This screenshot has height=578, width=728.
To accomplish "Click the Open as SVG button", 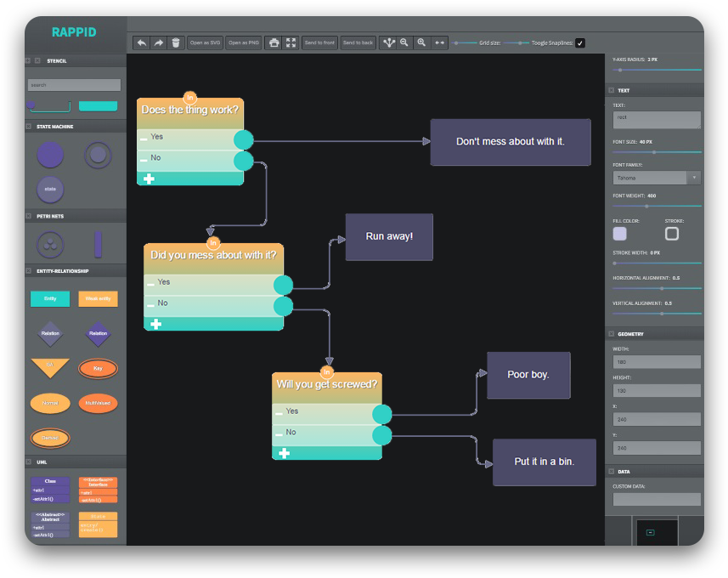I will (x=205, y=42).
